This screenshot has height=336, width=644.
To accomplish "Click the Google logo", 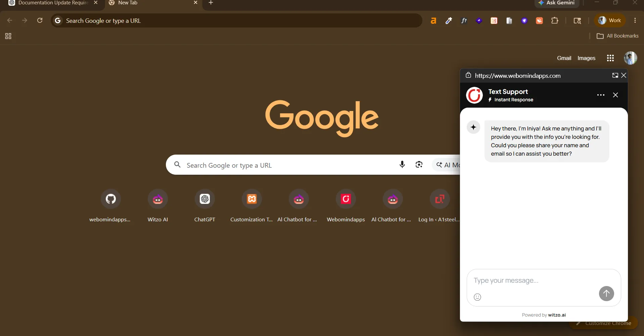I will pyautogui.click(x=322, y=118).
